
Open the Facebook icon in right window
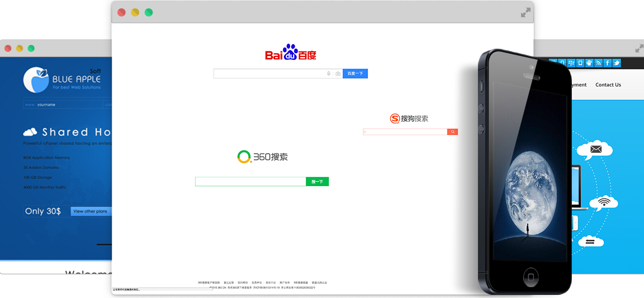click(x=608, y=63)
